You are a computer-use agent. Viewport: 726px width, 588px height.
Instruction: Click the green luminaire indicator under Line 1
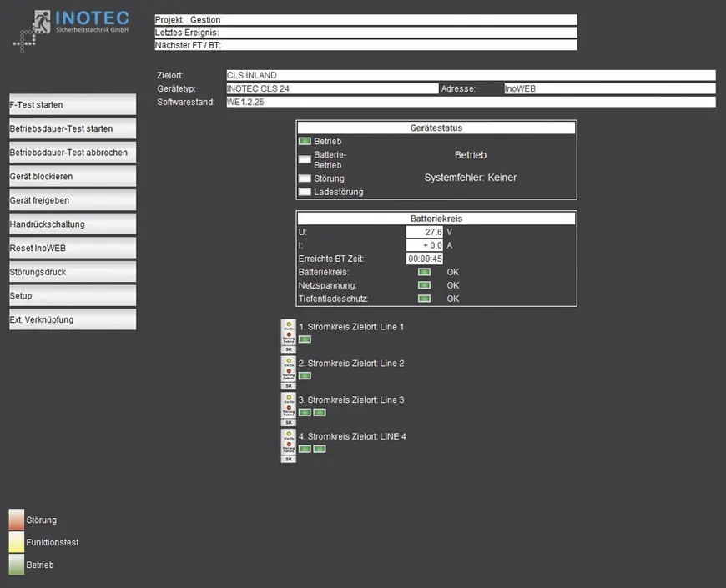tap(305, 339)
